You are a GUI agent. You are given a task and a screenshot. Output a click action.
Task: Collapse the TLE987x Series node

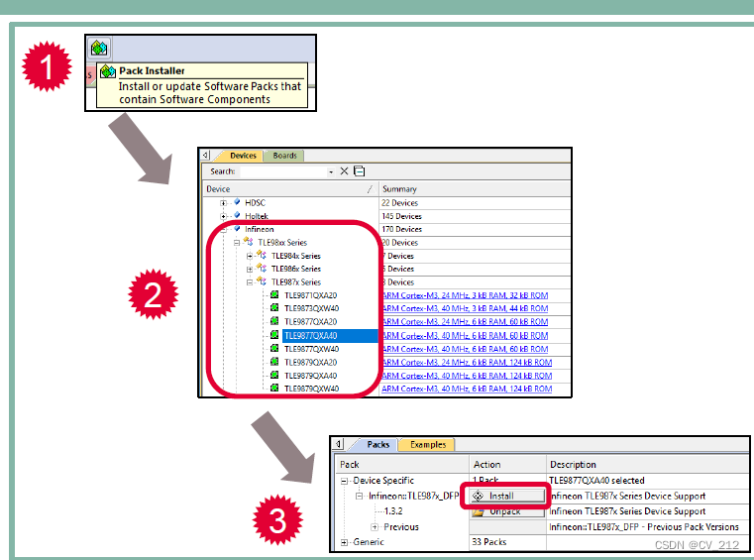(250, 282)
